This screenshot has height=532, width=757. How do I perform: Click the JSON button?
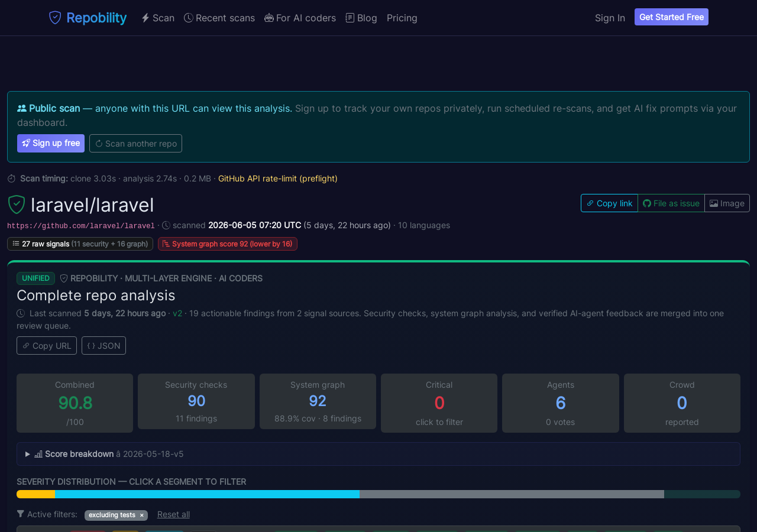[x=103, y=345]
